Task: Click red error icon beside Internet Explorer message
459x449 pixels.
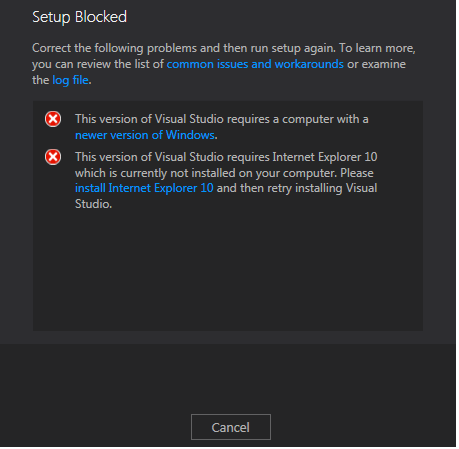Action: point(53,157)
